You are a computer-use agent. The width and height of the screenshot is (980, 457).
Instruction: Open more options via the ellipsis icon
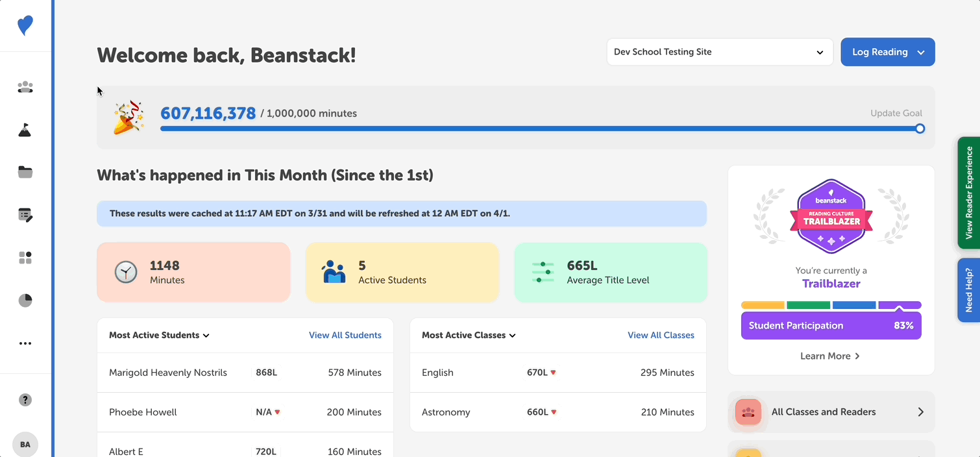pyautogui.click(x=25, y=343)
